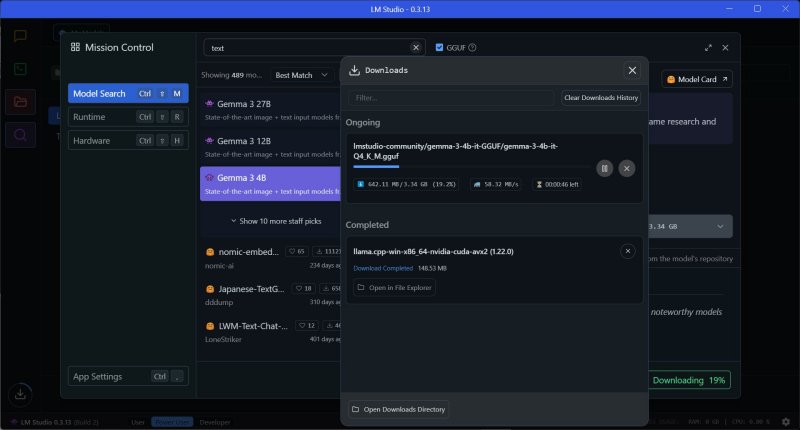Click the downloads icon at bottom left

[19, 394]
